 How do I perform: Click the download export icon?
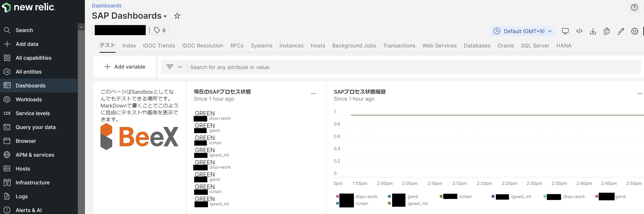click(593, 31)
